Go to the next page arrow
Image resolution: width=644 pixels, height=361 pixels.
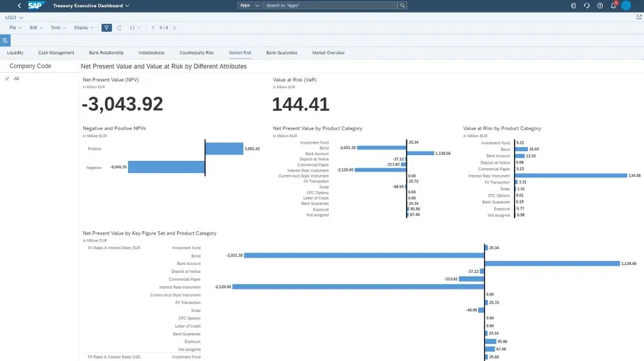[x=174, y=28]
